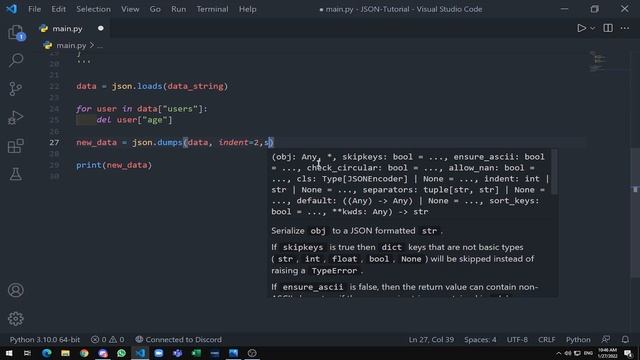640x360 pixels.
Task: Open Zoom from taskbar
Action: (x=159, y=353)
